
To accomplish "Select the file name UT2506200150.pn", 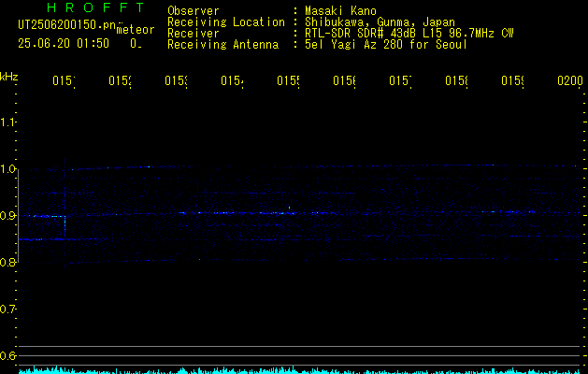I will pyautogui.click(x=67, y=25).
